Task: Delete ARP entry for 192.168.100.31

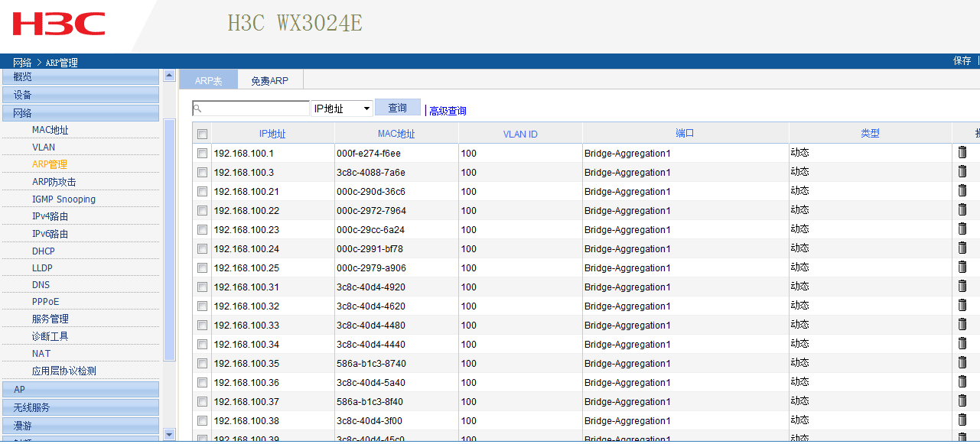Action: click(962, 286)
